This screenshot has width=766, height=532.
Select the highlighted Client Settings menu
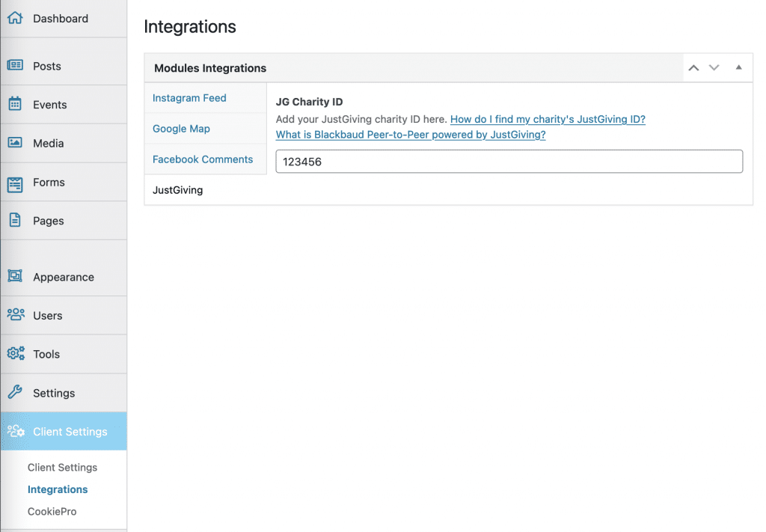[64, 432]
